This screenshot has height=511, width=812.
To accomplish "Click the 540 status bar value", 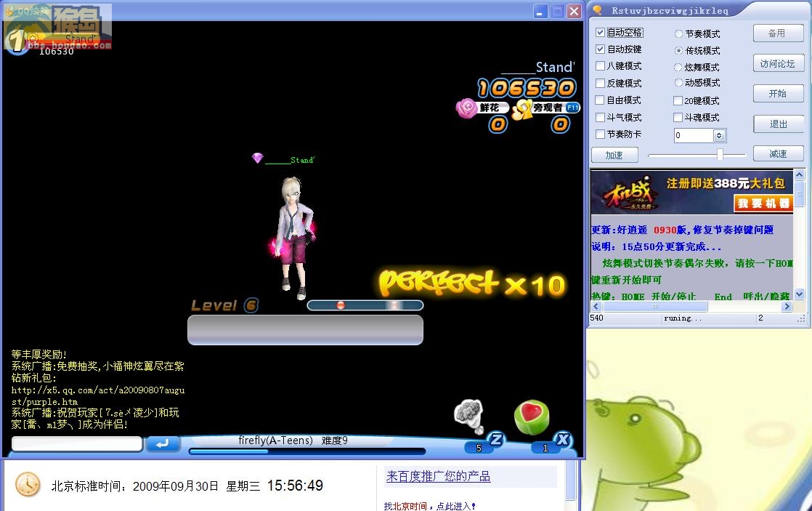I will [x=596, y=318].
